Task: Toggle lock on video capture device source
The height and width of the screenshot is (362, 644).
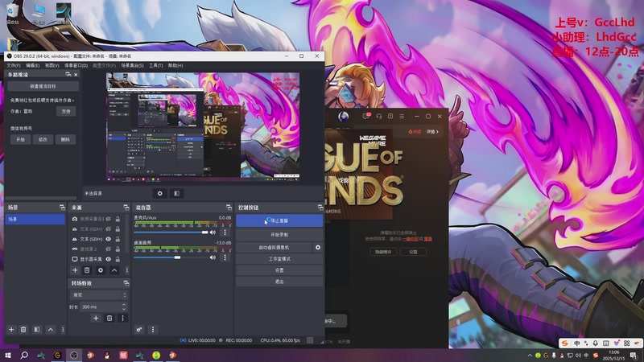Action: (118, 219)
